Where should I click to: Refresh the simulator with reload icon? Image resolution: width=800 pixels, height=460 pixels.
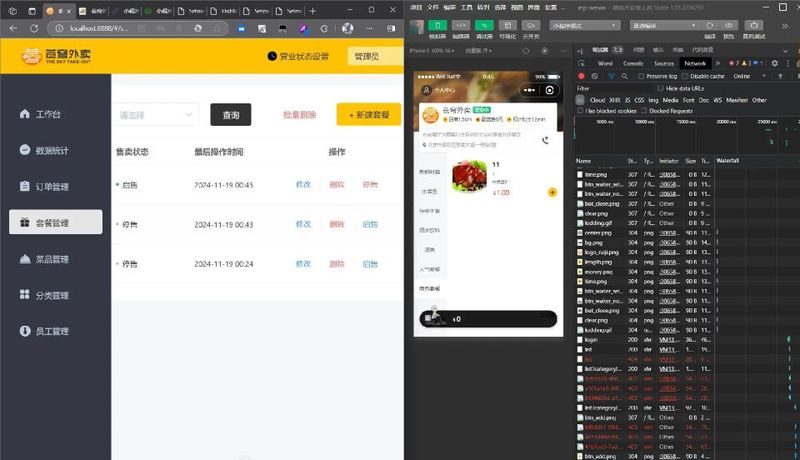(x=526, y=50)
